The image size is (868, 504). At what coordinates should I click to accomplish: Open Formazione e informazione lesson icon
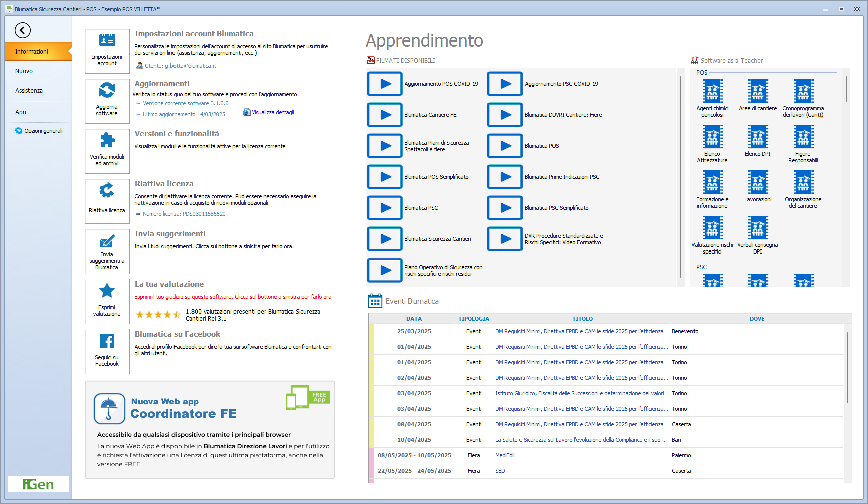[x=712, y=182]
